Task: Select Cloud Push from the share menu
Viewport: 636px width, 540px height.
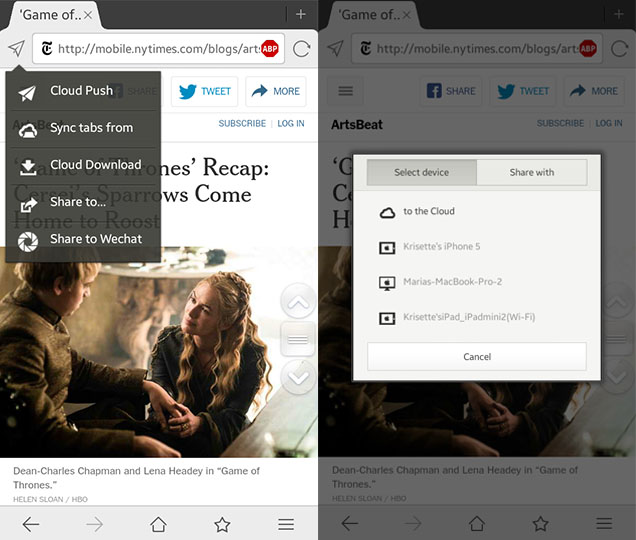Action: 82,91
